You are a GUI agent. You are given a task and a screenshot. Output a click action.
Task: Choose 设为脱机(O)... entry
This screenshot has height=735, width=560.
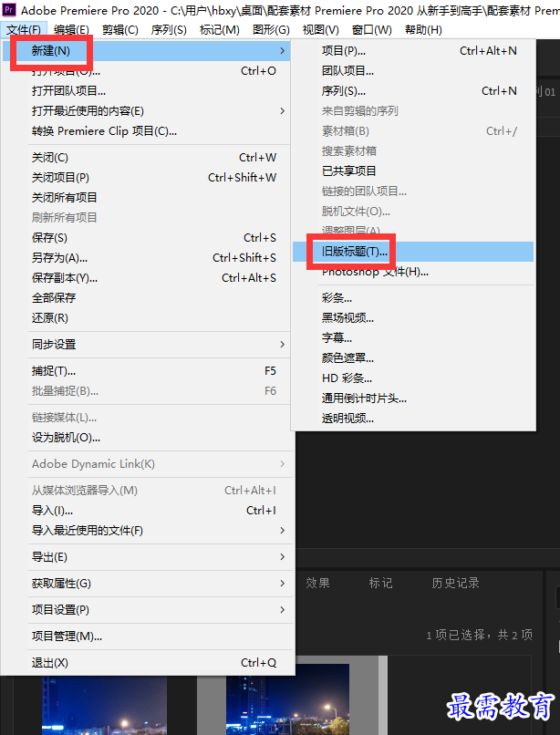(x=146, y=438)
